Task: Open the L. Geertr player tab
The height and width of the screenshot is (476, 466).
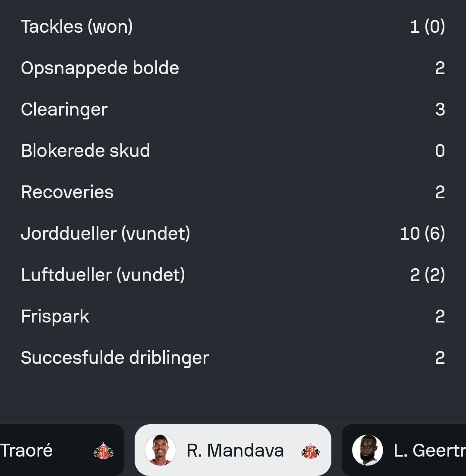Action: [x=404, y=450]
